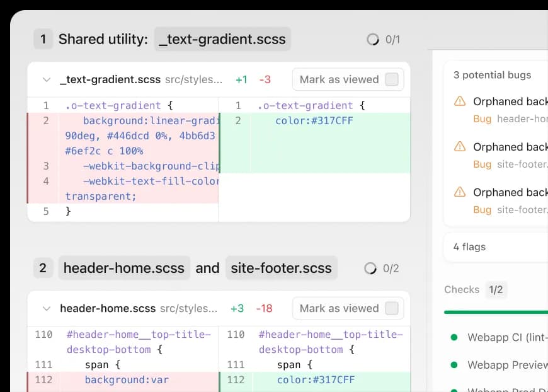548x392 pixels.
Task: Expand the 4 flags section
Action: tap(496, 247)
